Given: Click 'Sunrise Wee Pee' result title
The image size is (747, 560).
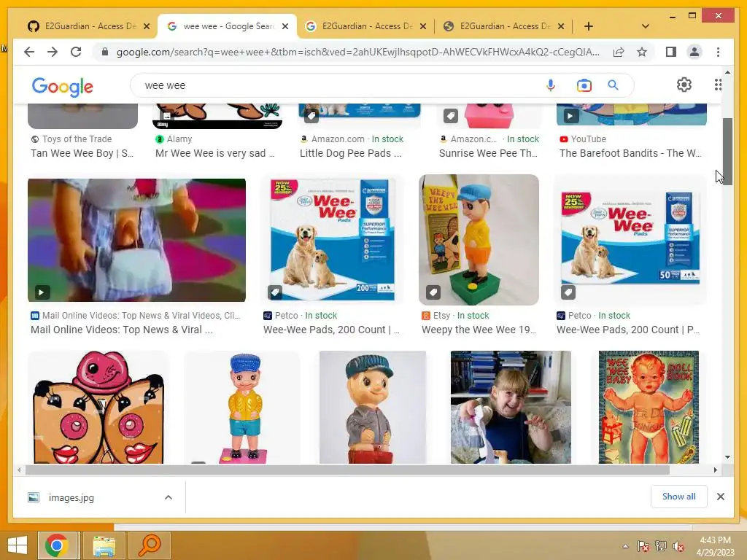Looking at the screenshot, I should 488,153.
